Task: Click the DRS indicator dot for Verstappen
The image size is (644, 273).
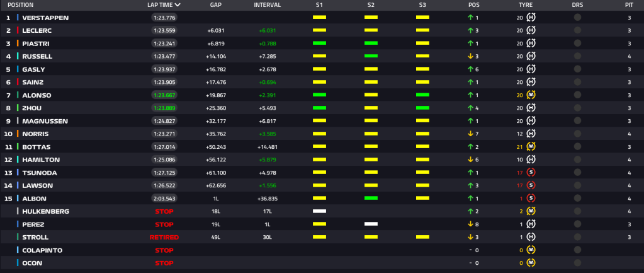Action: point(577,17)
